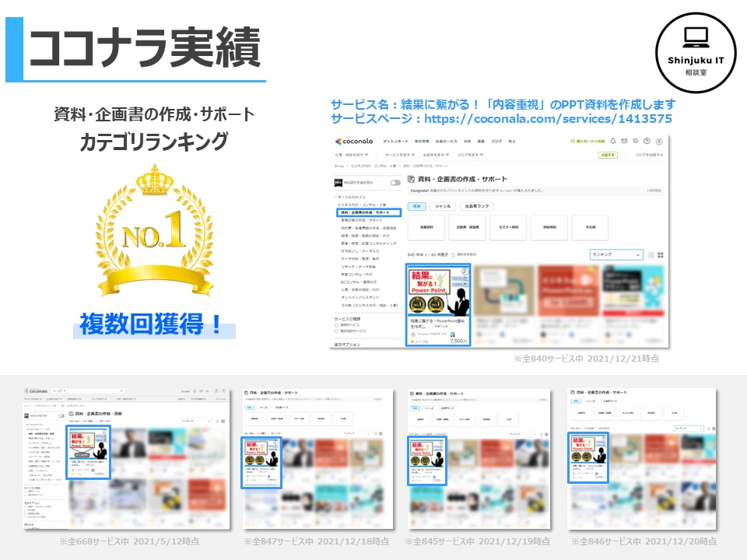Open the ダッシュボード menu item
This screenshot has height=560, width=747.
point(395,142)
